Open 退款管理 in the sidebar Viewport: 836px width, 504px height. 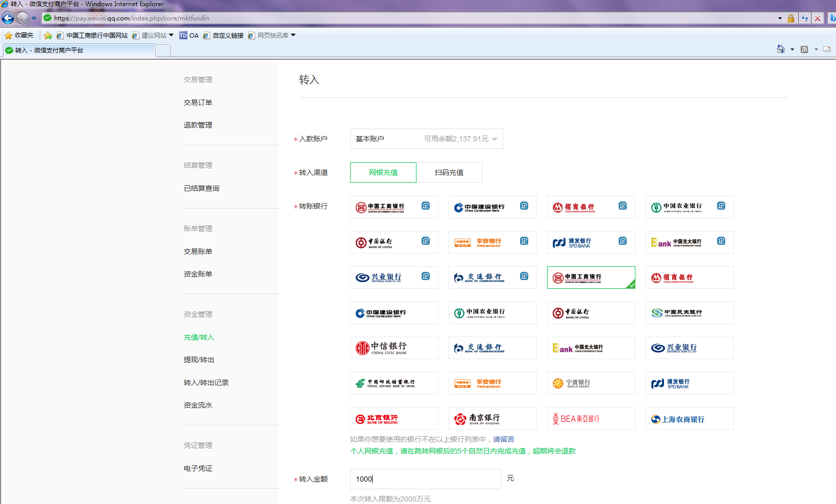pyautogui.click(x=198, y=125)
